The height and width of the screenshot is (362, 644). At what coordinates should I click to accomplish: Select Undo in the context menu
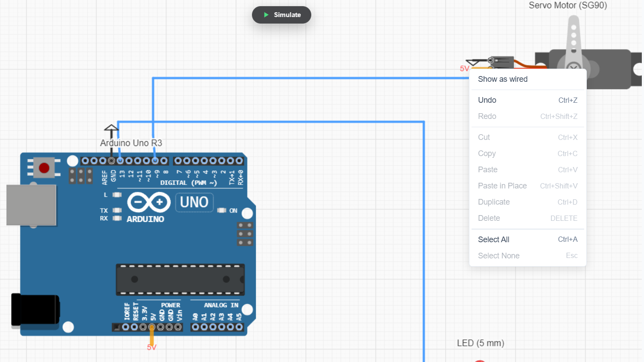(527, 100)
